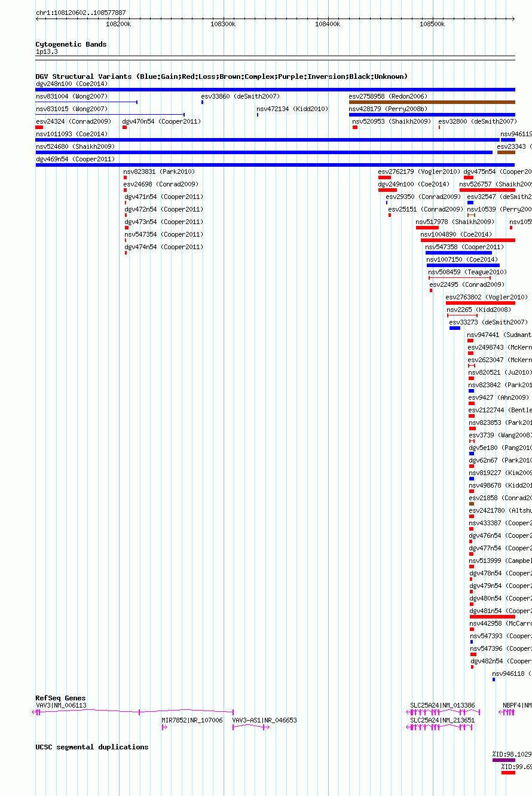
Task: Click the brown esv2758958 complex variant bar
Action: tap(432, 102)
